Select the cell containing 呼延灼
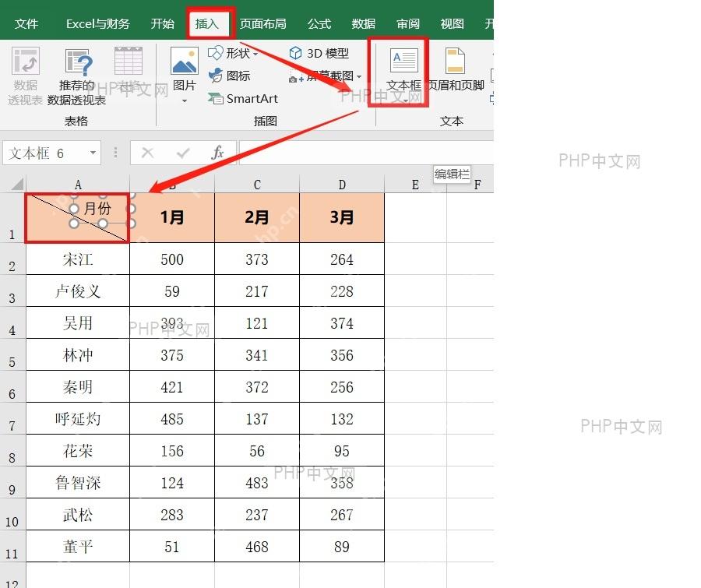 78,418
